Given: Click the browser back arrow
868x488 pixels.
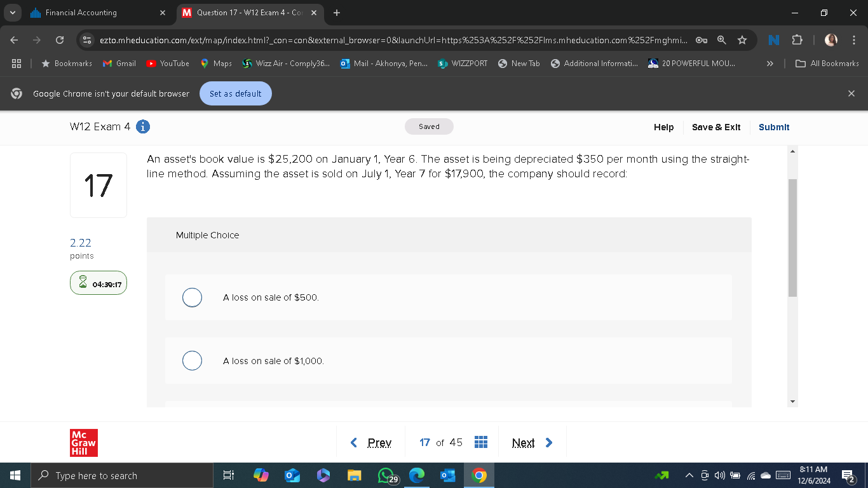Looking at the screenshot, I should 15,40.
